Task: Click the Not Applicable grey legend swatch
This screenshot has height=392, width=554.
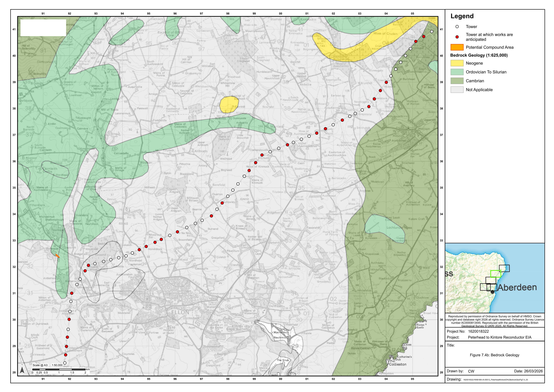Action: tap(457, 90)
